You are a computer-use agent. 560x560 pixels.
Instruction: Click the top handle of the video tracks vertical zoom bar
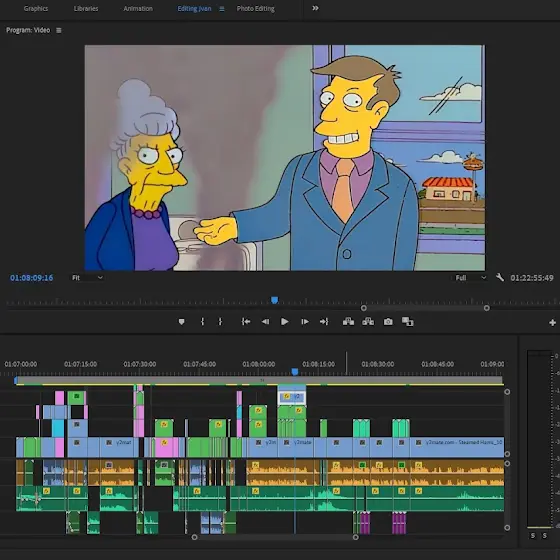[x=507, y=392]
